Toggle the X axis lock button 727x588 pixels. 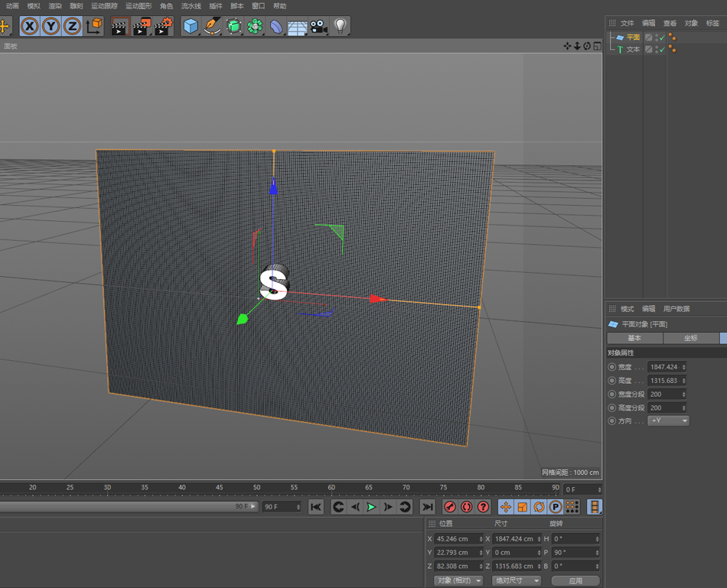30,27
